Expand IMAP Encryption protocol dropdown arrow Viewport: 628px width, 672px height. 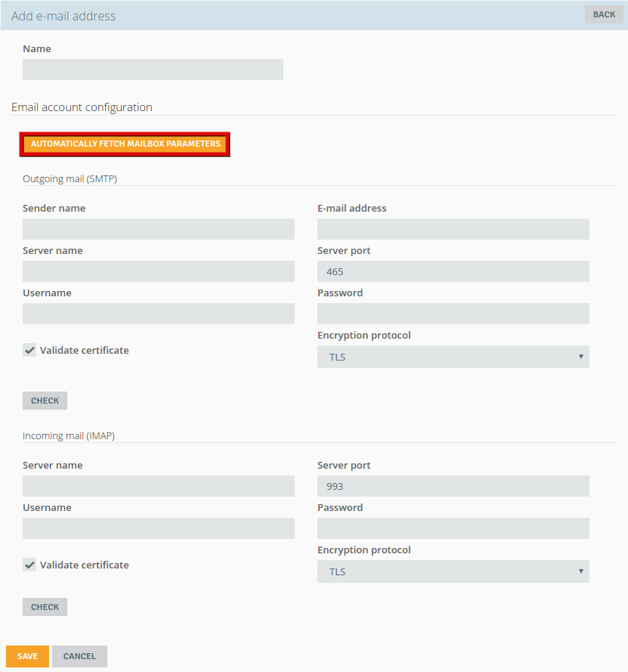(581, 571)
